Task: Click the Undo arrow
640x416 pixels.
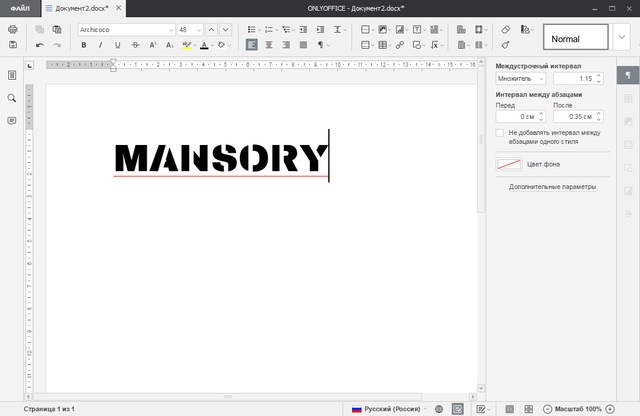Action: [40, 45]
